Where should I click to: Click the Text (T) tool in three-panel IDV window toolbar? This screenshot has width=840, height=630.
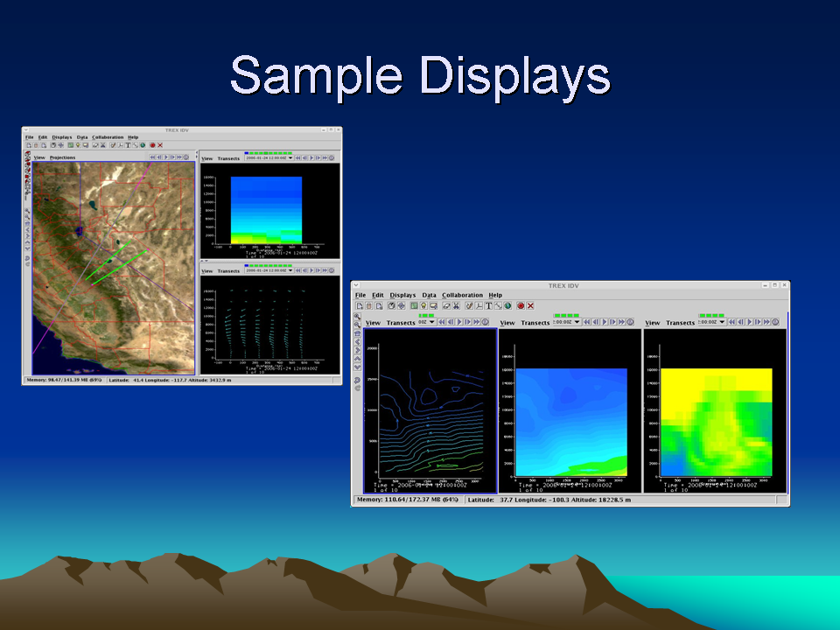click(x=488, y=306)
